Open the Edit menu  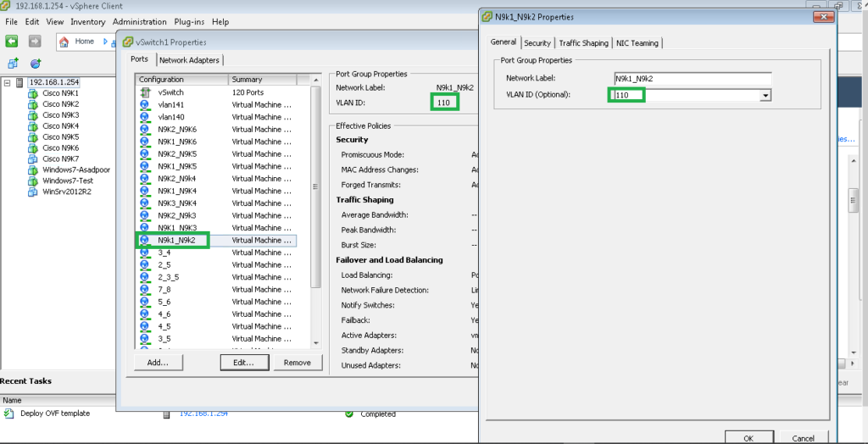click(x=32, y=21)
